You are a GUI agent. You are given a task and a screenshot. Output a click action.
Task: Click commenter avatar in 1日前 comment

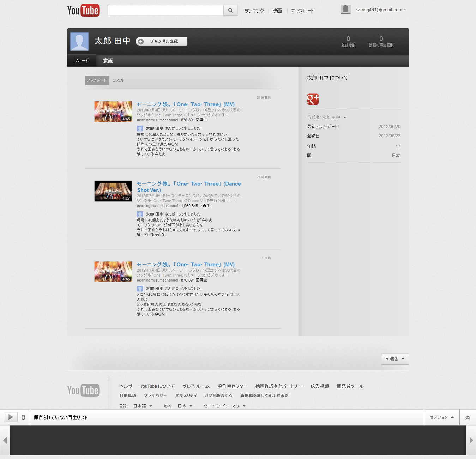[x=140, y=289]
